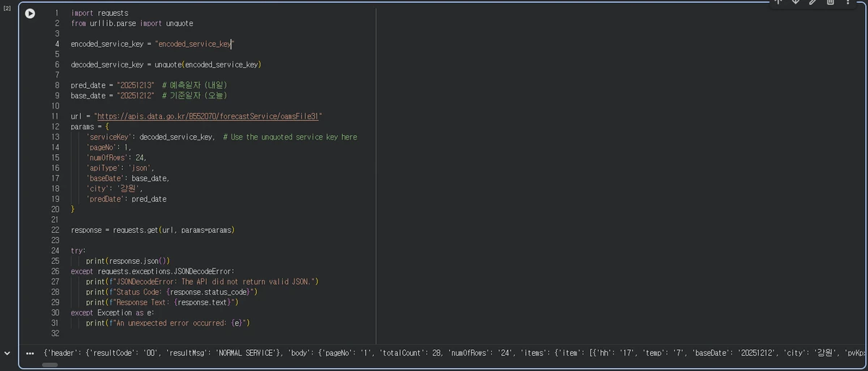Click the "import requests" line
868x371 pixels.
[100, 13]
